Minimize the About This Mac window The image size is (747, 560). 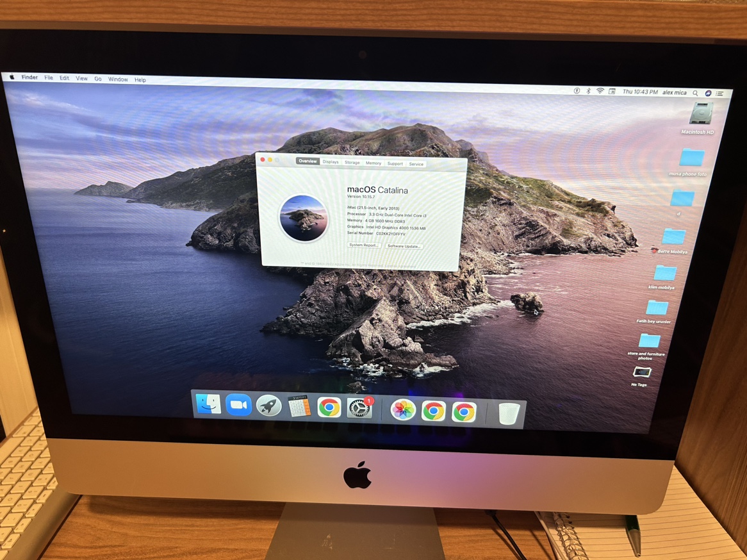click(270, 160)
